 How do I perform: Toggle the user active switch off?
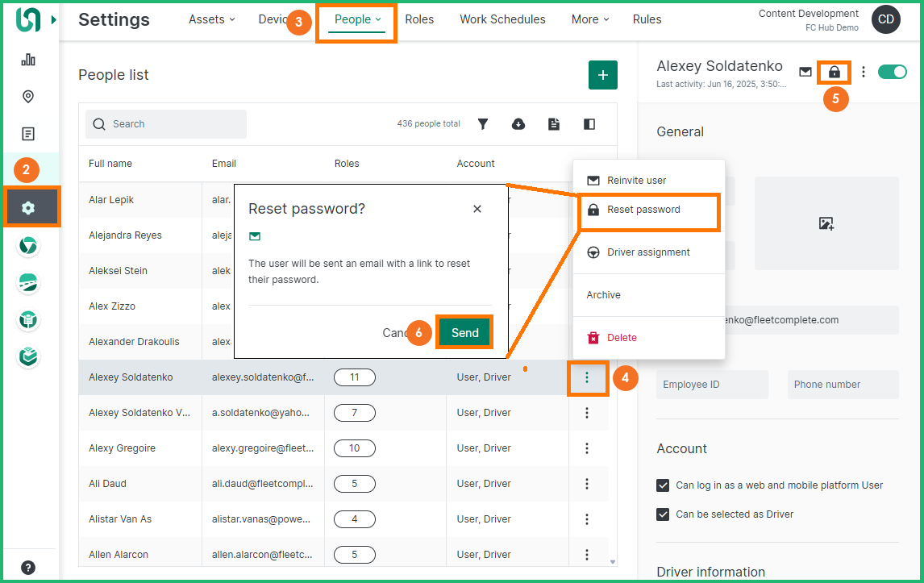893,72
